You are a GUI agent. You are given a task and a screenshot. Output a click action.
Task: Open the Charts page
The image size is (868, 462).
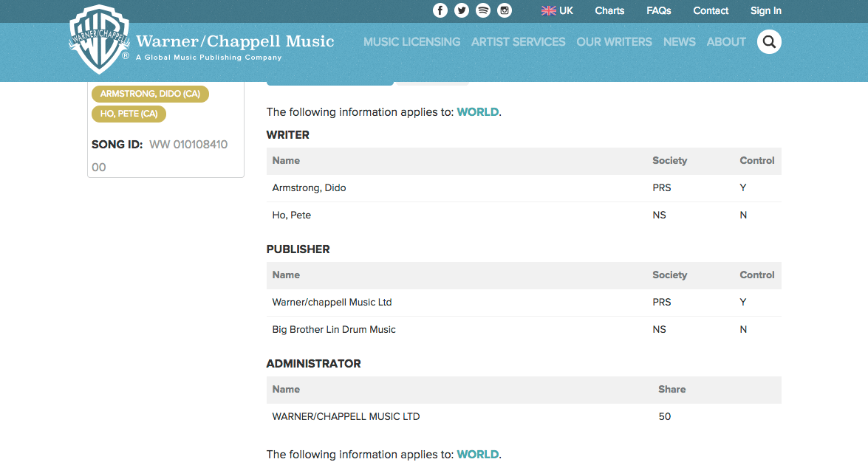point(609,10)
